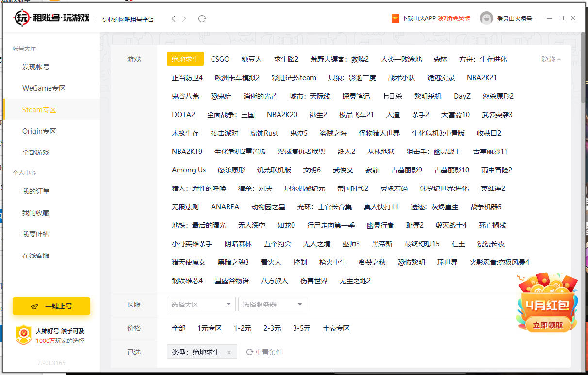Viewport: 588px width, 375px height.
Task: Filter by game DayZ
Action: 462,96
